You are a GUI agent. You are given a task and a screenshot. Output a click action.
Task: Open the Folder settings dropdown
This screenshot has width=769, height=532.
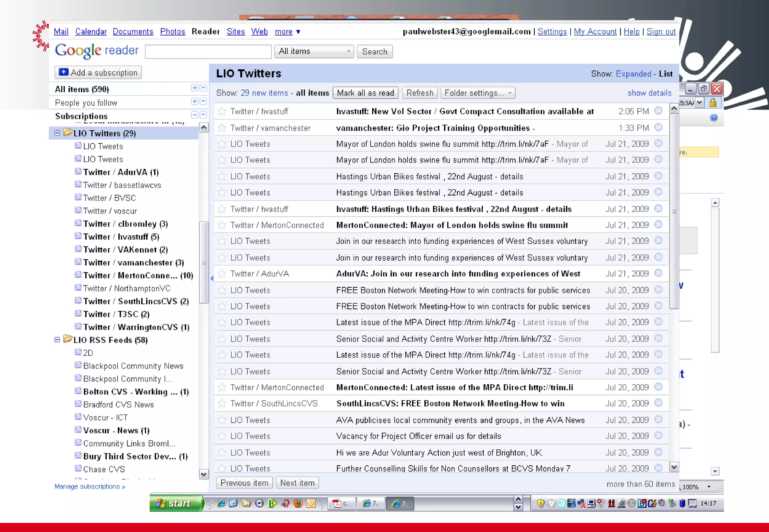pyautogui.click(x=478, y=93)
